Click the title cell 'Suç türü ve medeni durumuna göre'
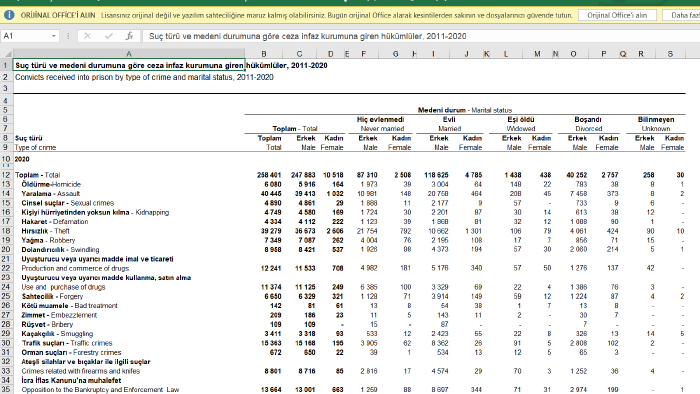 pos(129,66)
